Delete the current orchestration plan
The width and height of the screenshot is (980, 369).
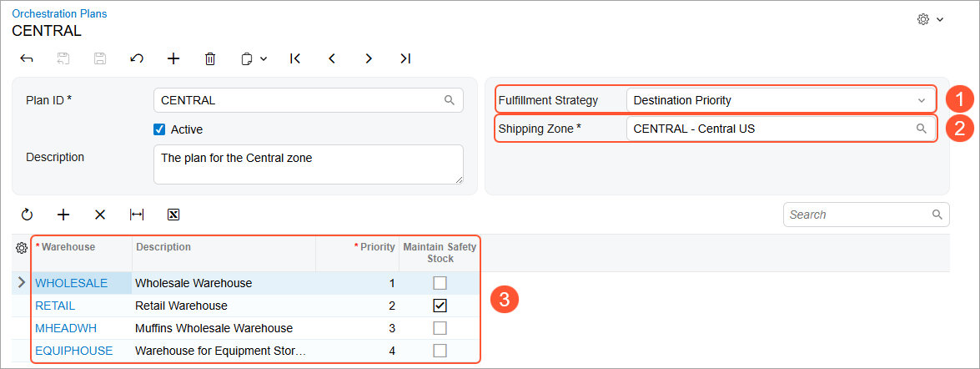coord(210,58)
